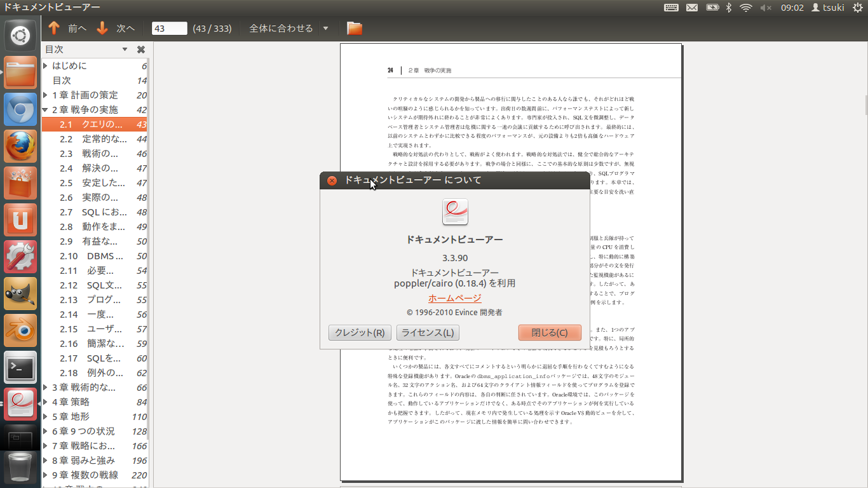Screen dimensions: 868x488
Task: Expand the 8章 弱みと強み outline entry
Action: 46,461
